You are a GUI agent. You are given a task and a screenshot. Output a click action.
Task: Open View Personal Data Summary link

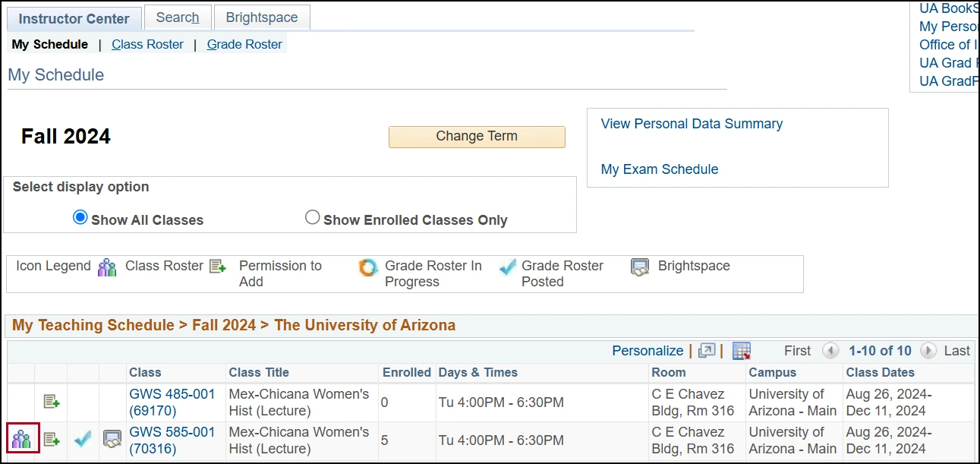tap(692, 124)
